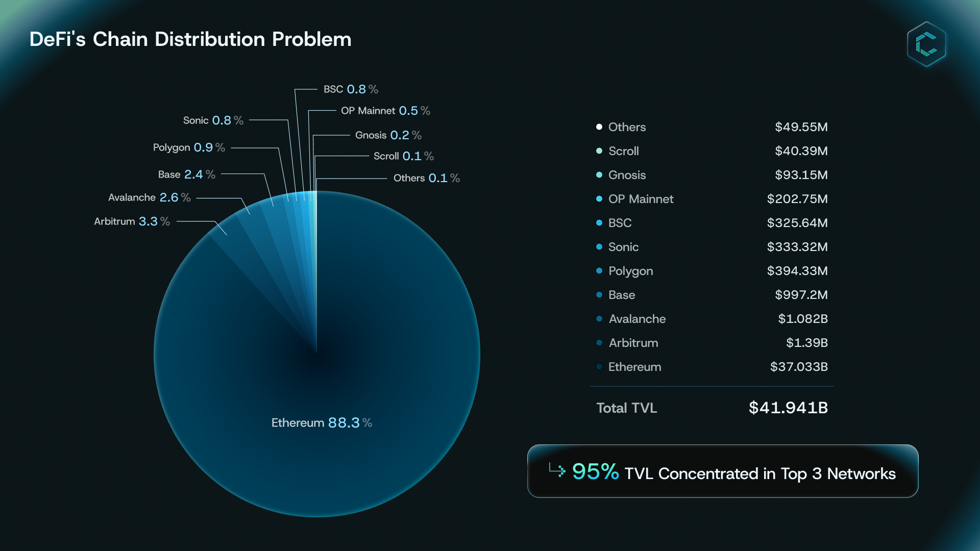Click the Gnosis legend name
Image resolution: width=980 pixels, height=551 pixels.
(627, 174)
